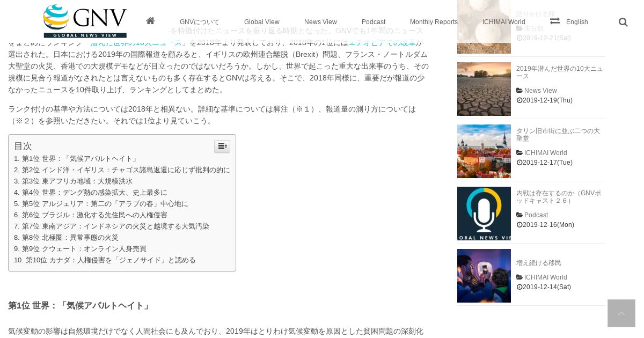
Task: Click date 2019-12-14(Sat) in sidebar
Action: (546, 287)
